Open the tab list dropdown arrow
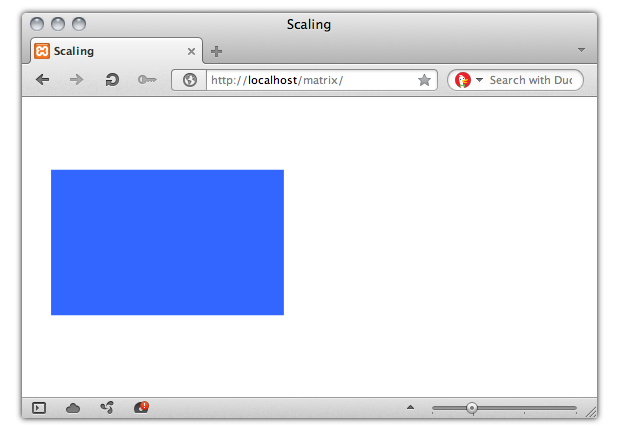This screenshot has width=620, height=430. coord(581,50)
